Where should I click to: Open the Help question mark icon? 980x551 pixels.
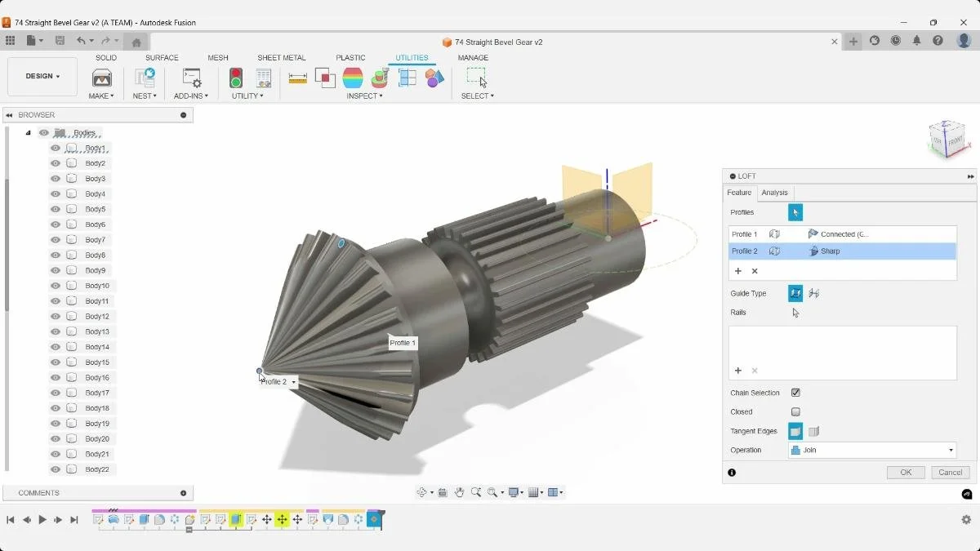[x=938, y=41]
